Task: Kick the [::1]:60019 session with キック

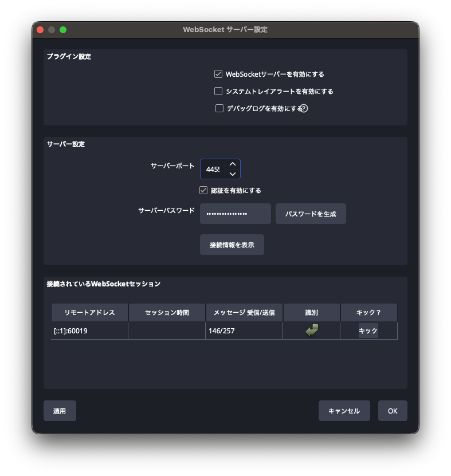Action: (x=368, y=331)
